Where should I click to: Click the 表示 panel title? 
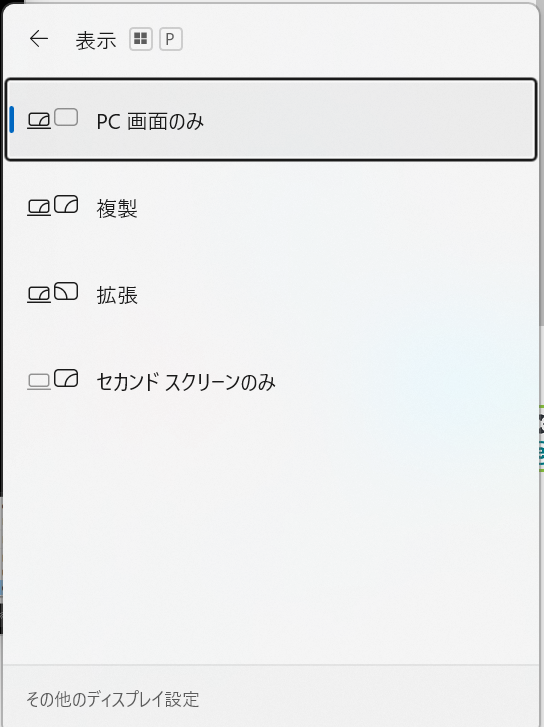[x=96, y=40]
